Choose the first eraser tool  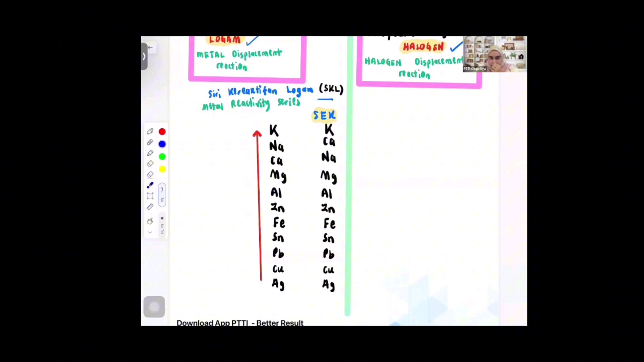(x=150, y=164)
